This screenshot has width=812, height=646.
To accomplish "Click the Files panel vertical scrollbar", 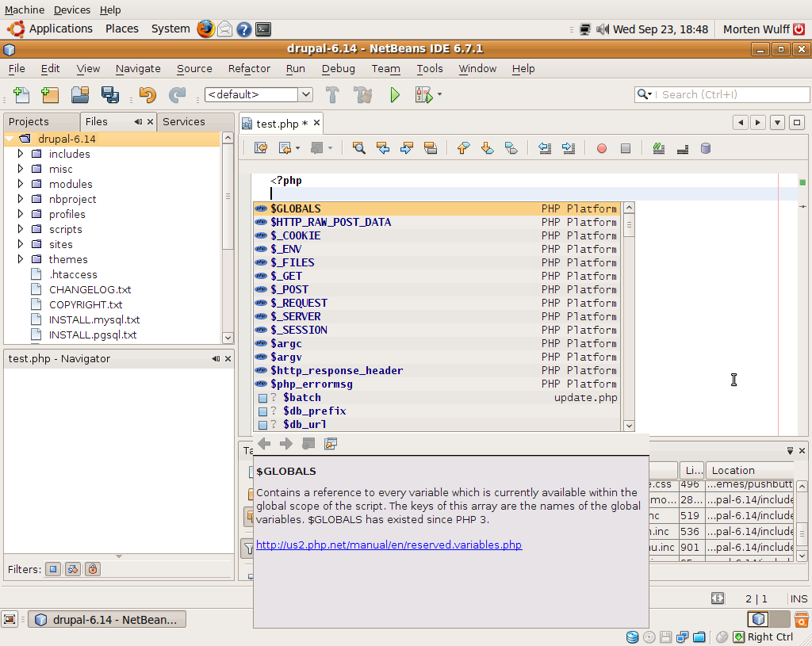I will (x=228, y=238).
